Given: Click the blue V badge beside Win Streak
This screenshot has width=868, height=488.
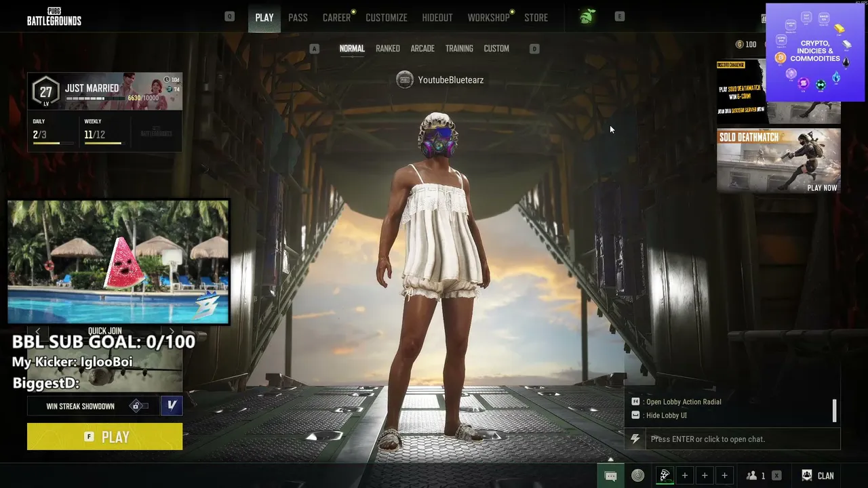Looking at the screenshot, I should click(x=172, y=406).
